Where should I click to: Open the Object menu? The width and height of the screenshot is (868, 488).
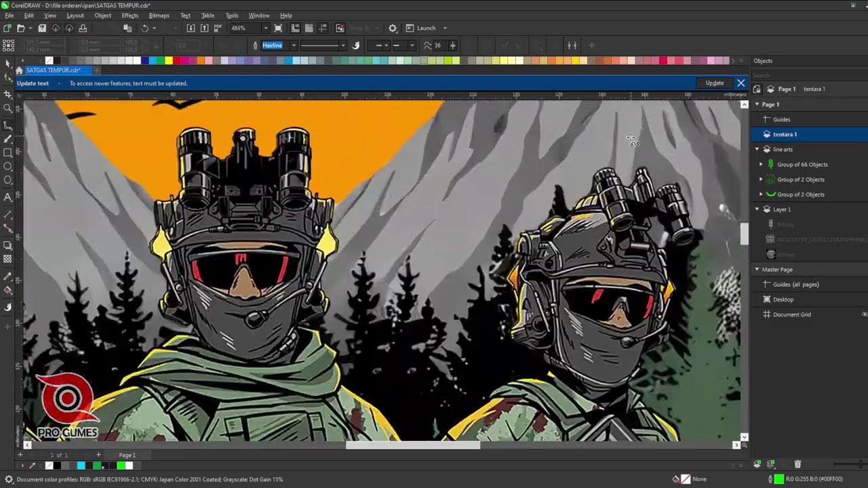tap(103, 16)
